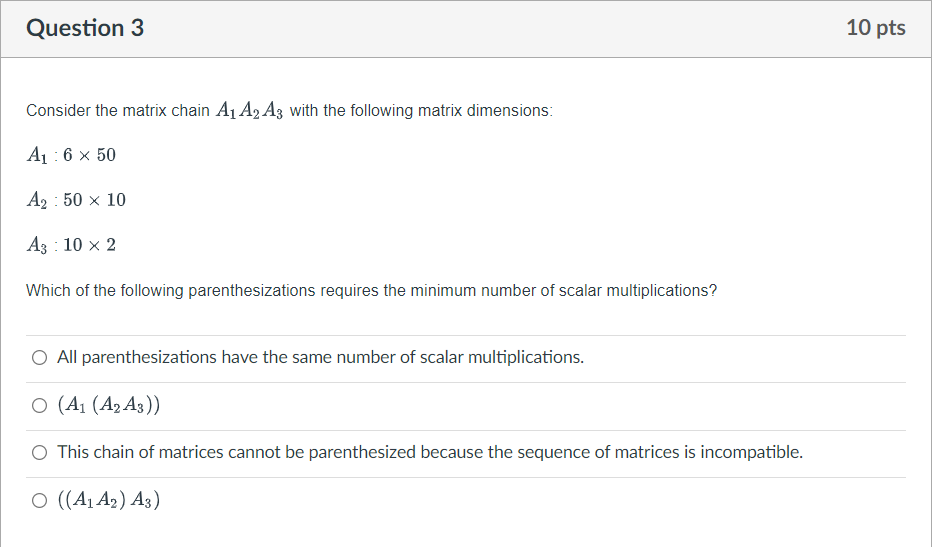Click 'with the following matrix dimensions' text
The width and height of the screenshot is (932, 547).
click(421, 111)
